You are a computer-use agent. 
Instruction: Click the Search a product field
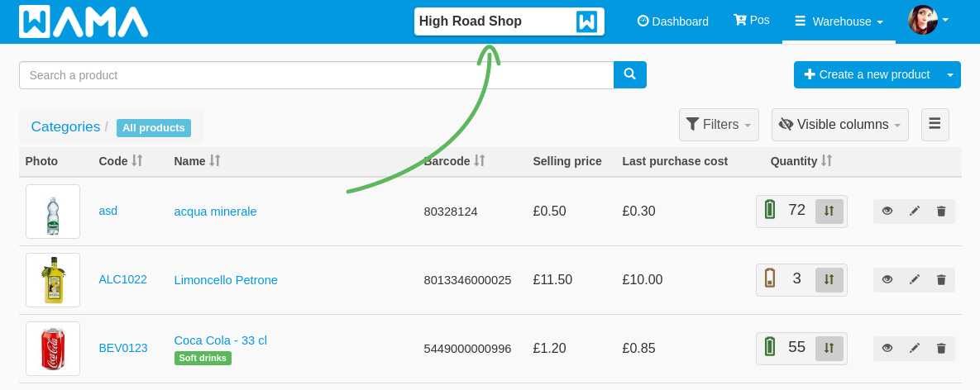pyautogui.click(x=317, y=75)
